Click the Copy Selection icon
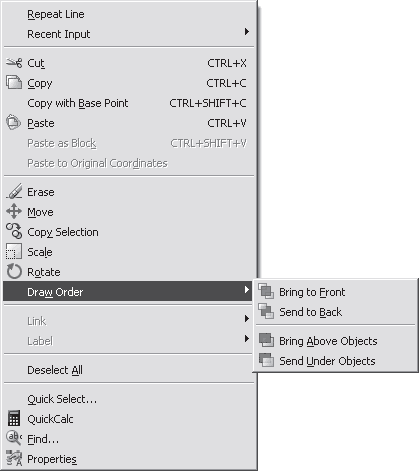 [x=14, y=231]
